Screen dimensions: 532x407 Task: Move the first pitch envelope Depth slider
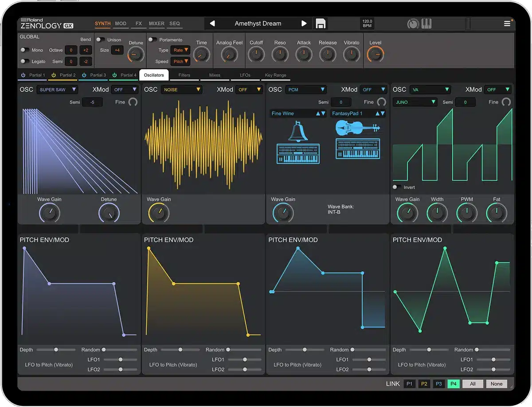56,350
